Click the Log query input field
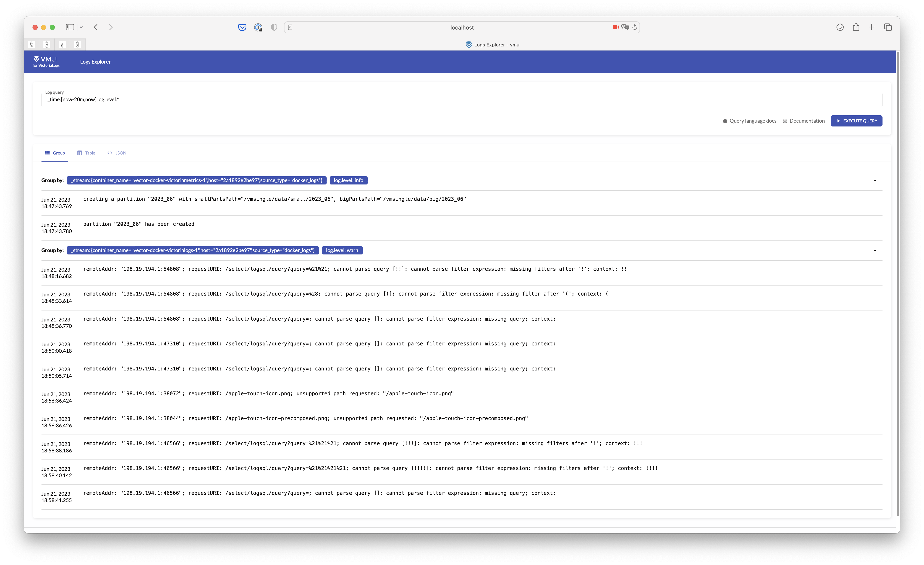Screen dimensions: 924x565 pyautogui.click(x=462, y=100)
